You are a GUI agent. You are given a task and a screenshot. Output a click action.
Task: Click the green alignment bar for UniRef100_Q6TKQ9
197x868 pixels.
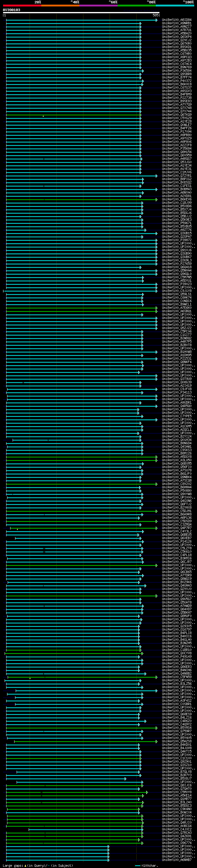(x=73, y=115)
